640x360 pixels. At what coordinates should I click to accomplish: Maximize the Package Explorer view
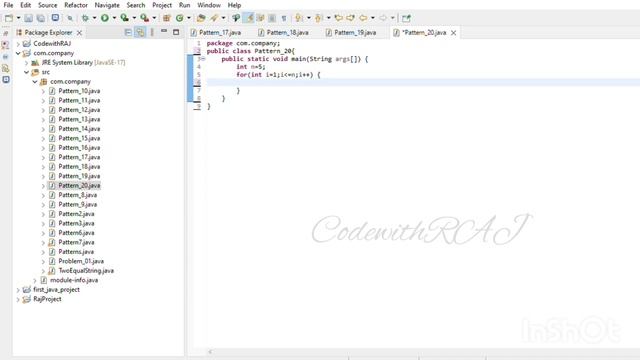176,32
